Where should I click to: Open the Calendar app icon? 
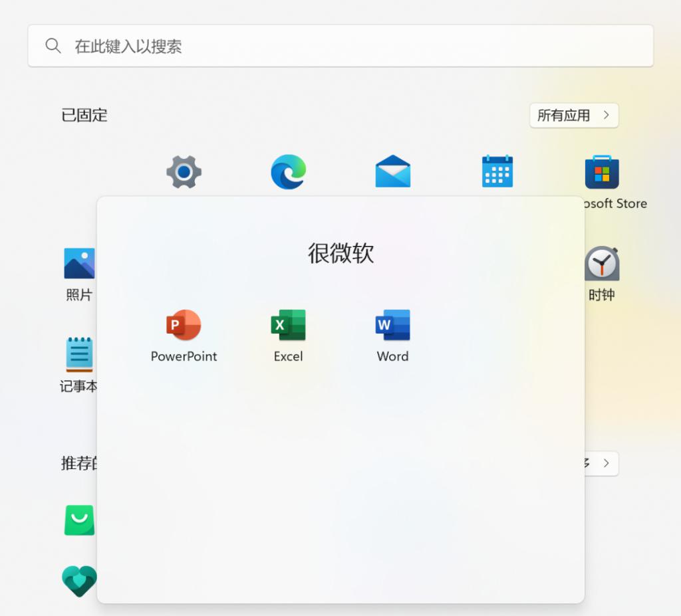tap(497, 172)
